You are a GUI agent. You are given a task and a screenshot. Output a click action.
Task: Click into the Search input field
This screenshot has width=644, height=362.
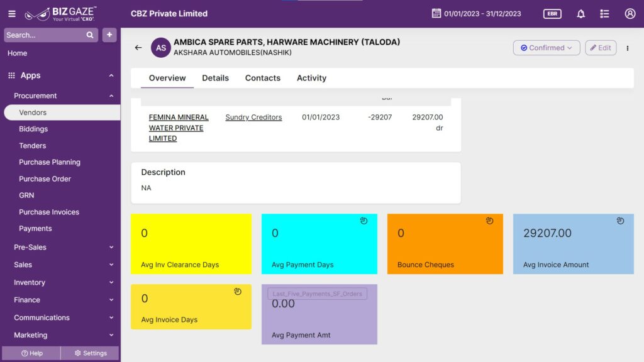45,35
